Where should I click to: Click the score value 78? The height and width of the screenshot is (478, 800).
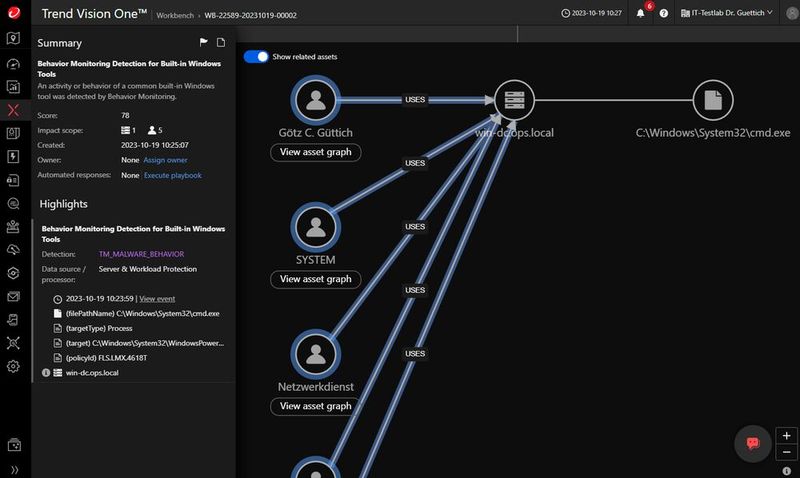[x=125, y=115]
